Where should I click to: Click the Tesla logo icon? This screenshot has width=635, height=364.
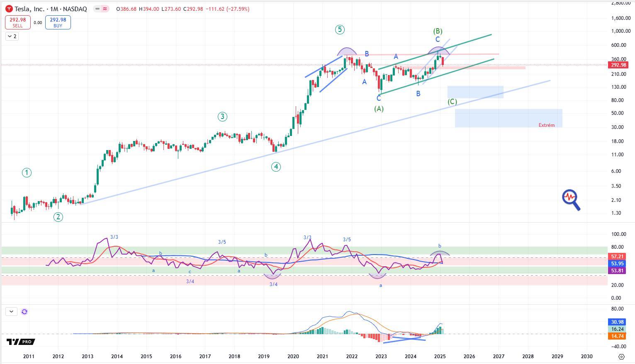[9, 9]
